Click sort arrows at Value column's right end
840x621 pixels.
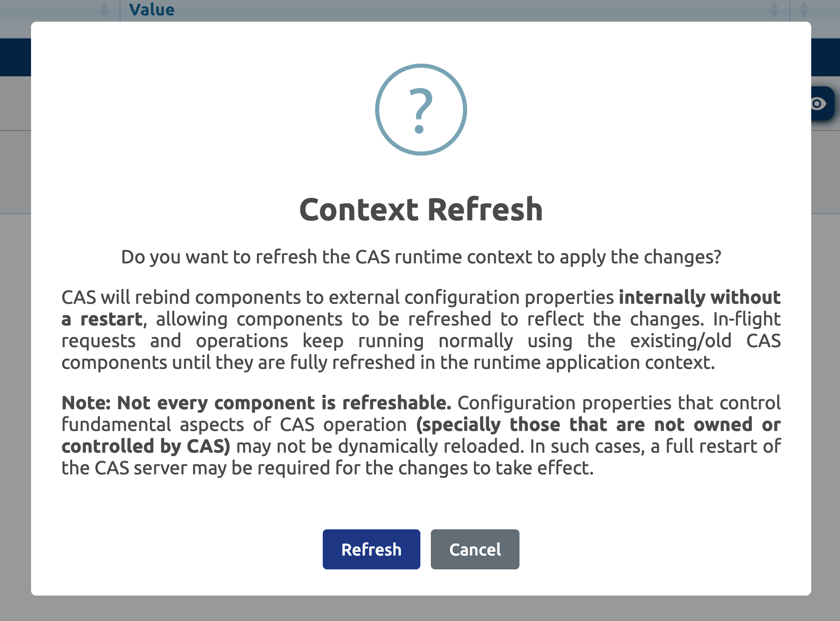(774, 9)
